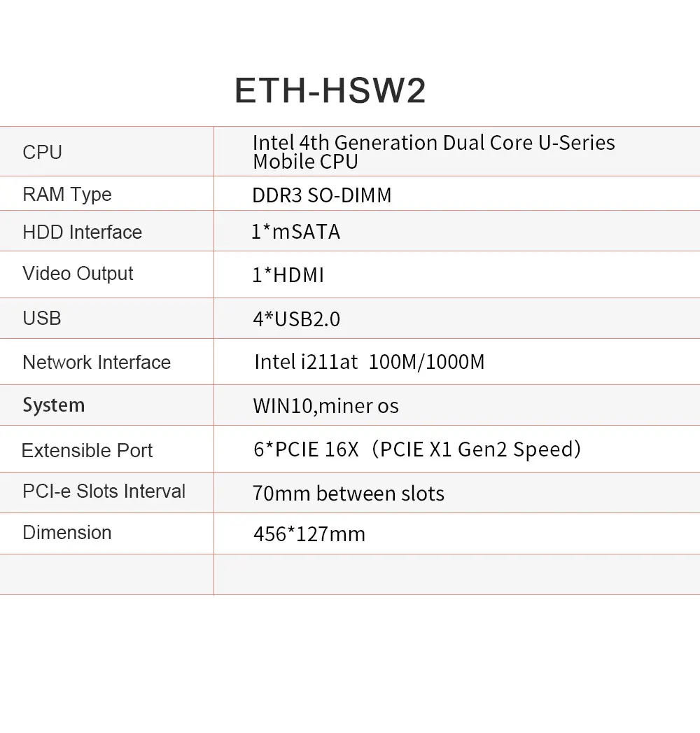
Task: Click the 70mm between slots value
Action: click(348, 494)
